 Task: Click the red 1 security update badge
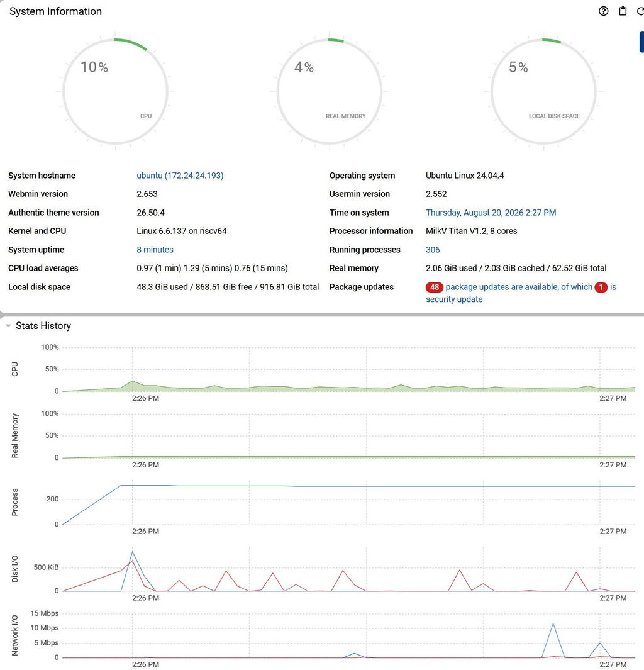pyautogui.click(x=601, y=287)
